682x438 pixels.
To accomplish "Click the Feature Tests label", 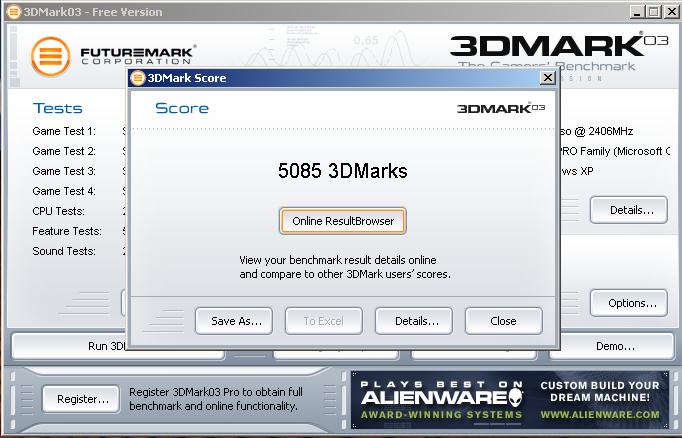I will click(x=67, y=231).
